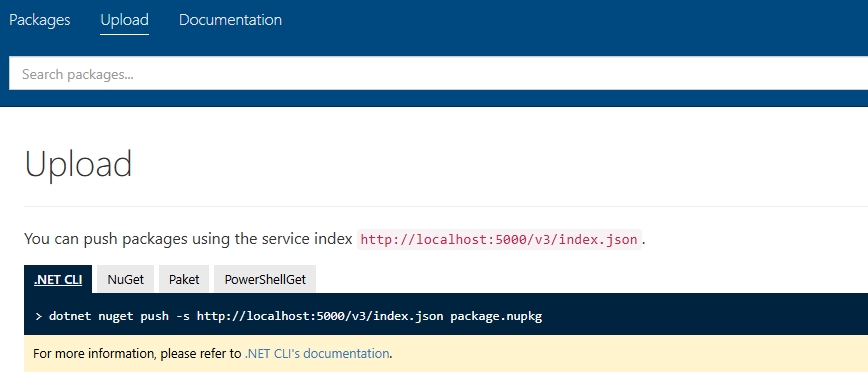868x388 pixels.
Task: Open the Packages page in navigation
Action: (x=40, y=20)
